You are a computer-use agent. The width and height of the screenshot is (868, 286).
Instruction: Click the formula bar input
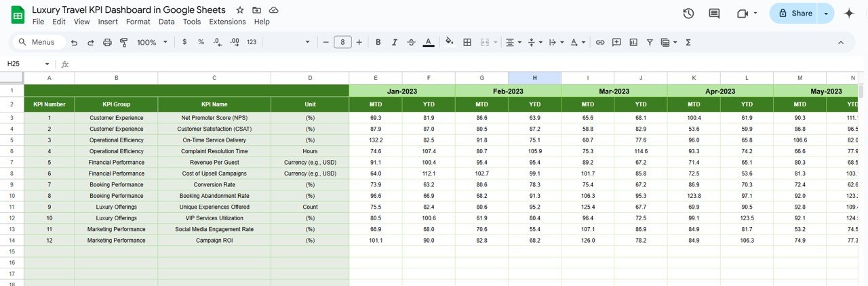click(x=468, y=64)
